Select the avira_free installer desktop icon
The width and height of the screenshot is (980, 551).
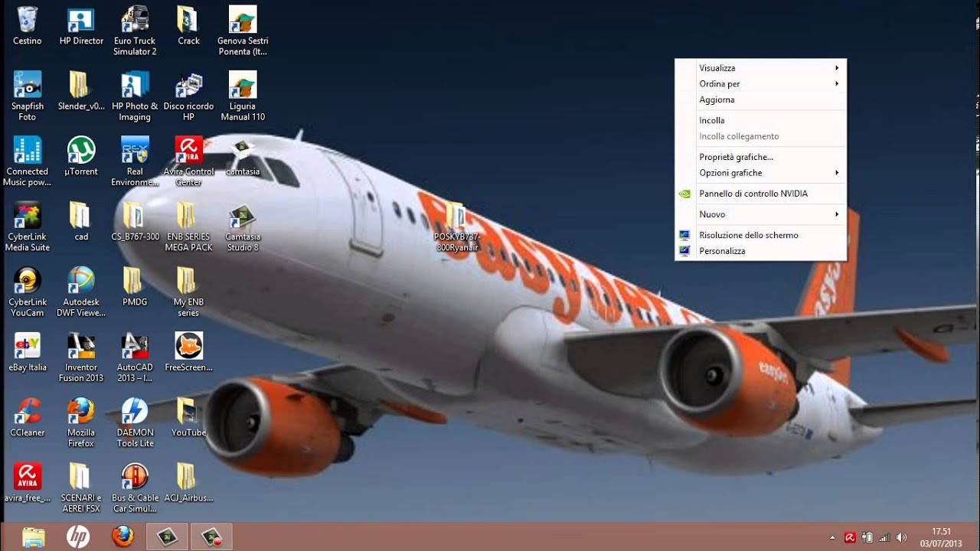[27, 483]
